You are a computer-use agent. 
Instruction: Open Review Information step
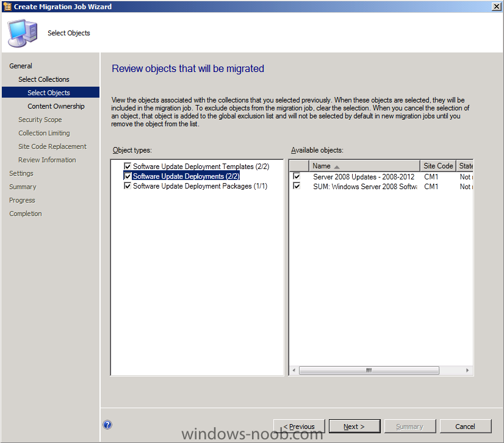(x=47, y=160)
